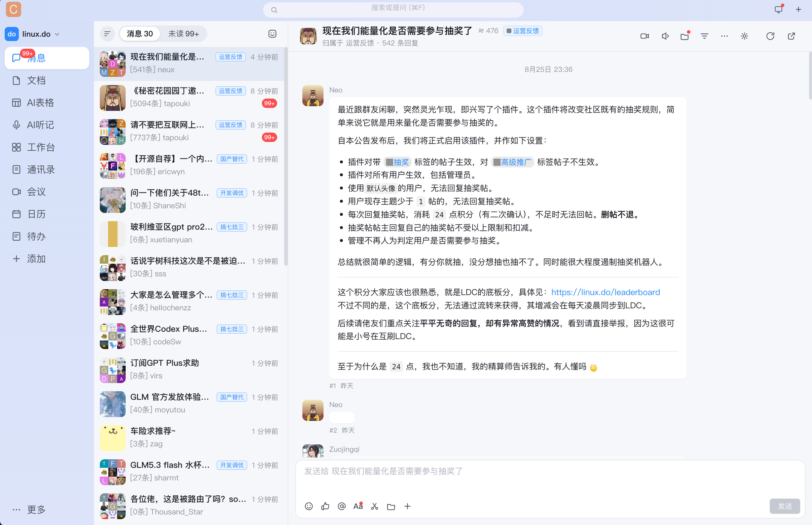Insert a mention with the @ icon
Image resolution: width=812 pixels, height=525 pixels.
click(341, 506)
